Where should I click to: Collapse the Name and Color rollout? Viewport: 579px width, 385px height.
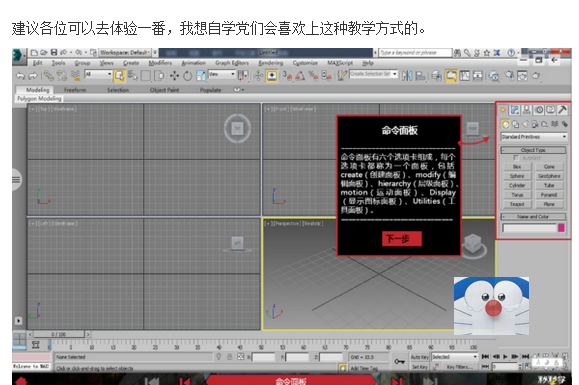(533, 217)
